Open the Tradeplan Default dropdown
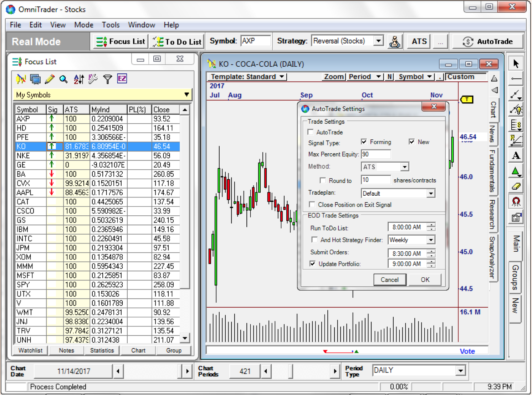Screen dimensions: 532x395 click(x=431, y=193)
